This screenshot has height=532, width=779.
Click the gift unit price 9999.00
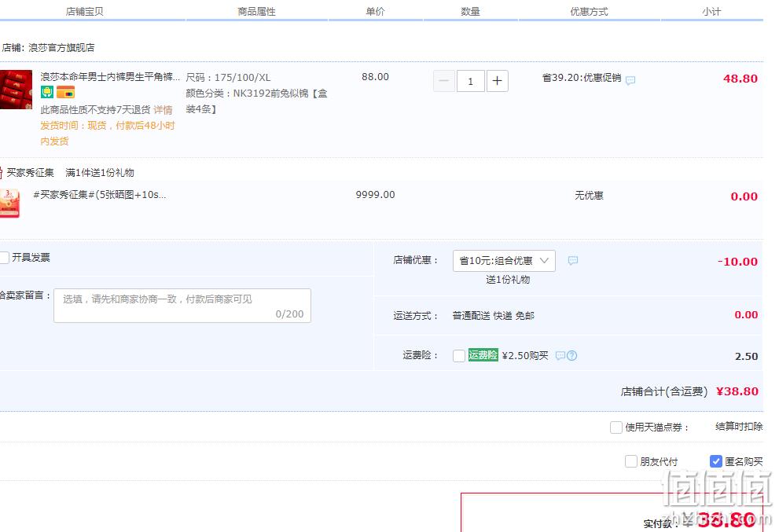point(375,195)
